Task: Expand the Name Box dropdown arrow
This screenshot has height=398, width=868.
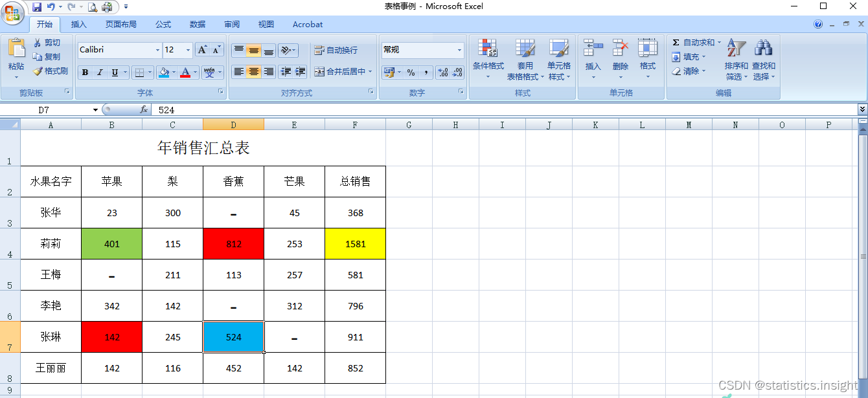Action: click(96, 110)
